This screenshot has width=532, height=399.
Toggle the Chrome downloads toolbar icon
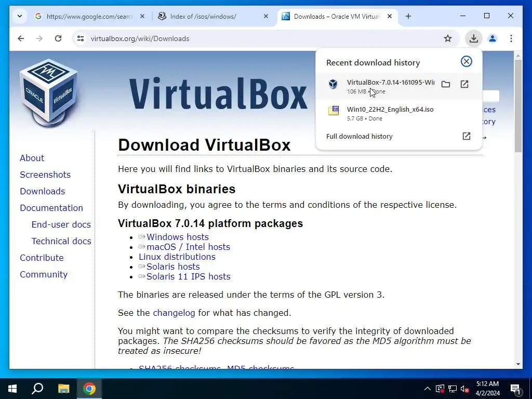[474, 38]
